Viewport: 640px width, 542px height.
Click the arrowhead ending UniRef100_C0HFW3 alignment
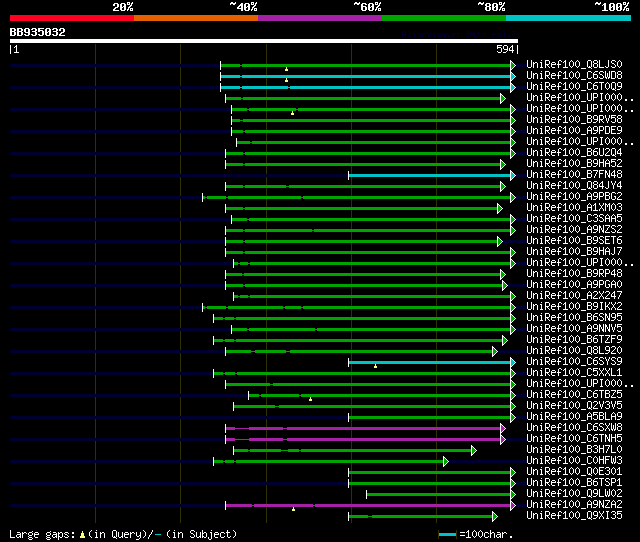tap(446, 462)
